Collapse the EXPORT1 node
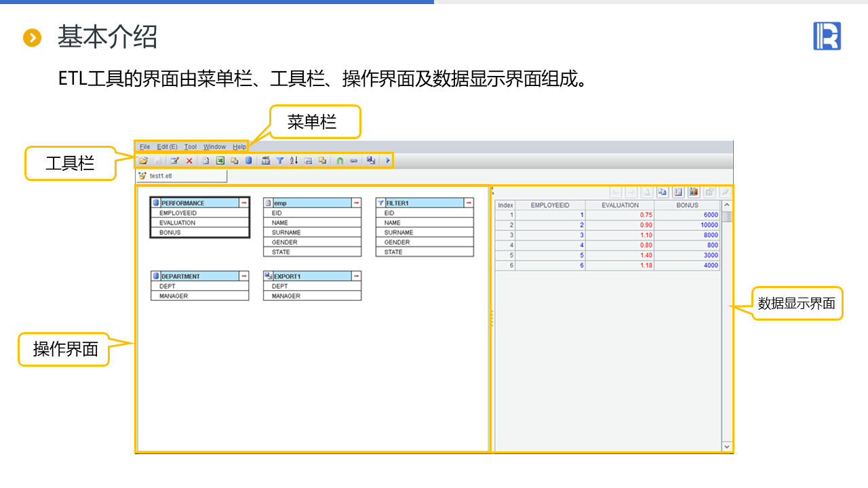 pyautogui.click(x=356, y=277)
